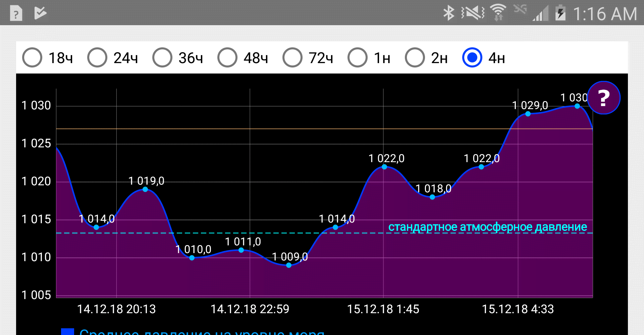This screenshot has width=644, height=335.
Task: Click the 1 015 y-axis label
Action: point(36,219)
